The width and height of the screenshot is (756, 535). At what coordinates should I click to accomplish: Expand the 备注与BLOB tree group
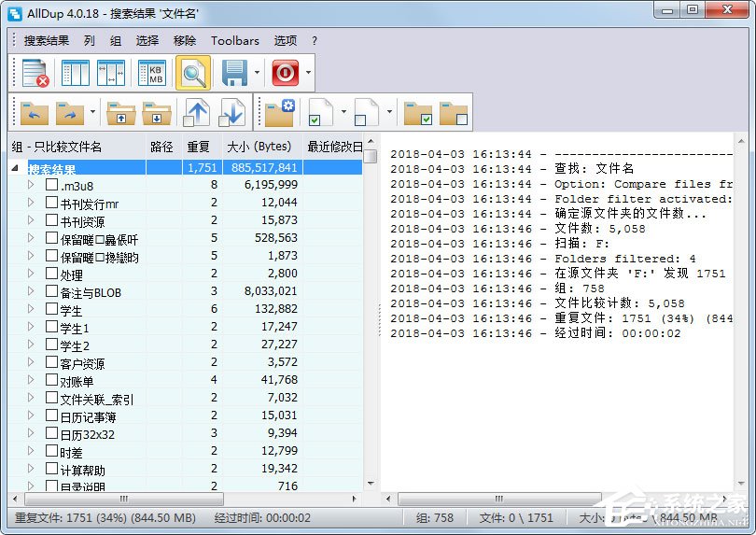coord(31,292)
